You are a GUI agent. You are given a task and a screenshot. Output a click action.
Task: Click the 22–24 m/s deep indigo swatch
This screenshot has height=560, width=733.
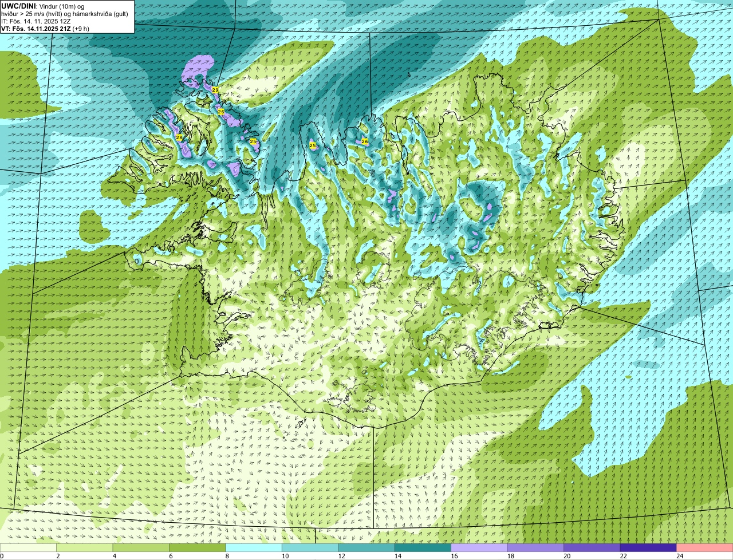648,547
